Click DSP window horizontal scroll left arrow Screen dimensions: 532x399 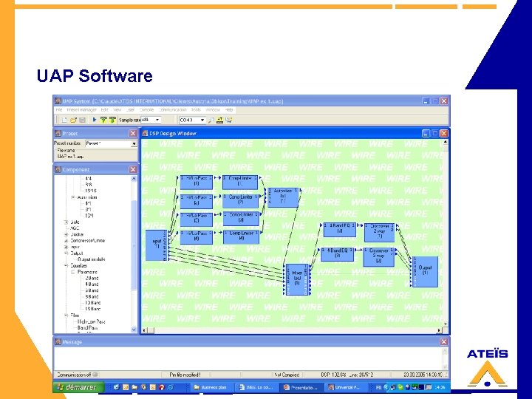(x=145, y=330)
